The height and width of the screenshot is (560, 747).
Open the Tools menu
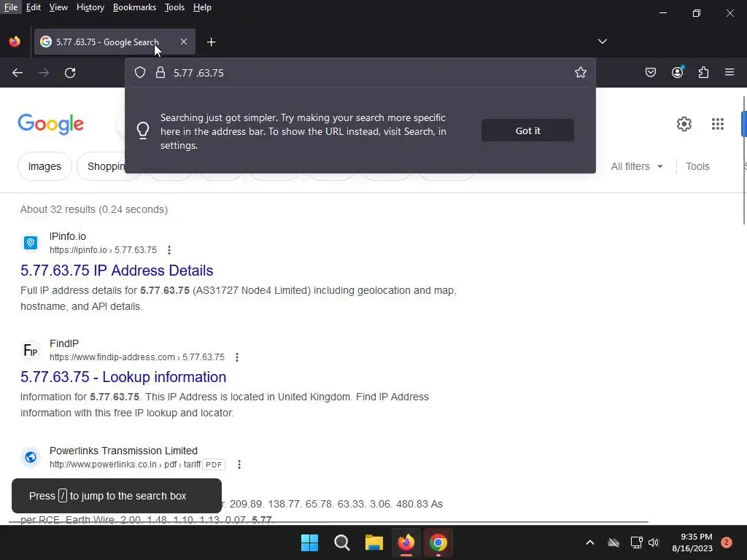coord(174,7)
